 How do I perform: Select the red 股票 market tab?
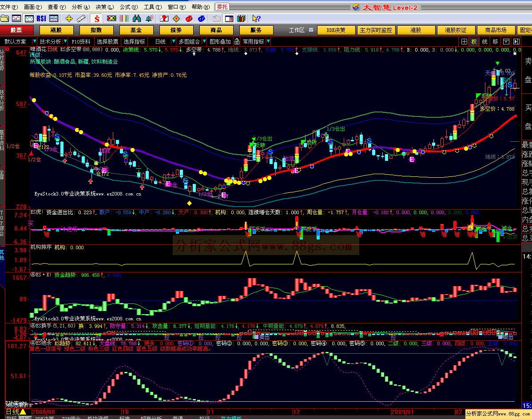coord(16,30)
